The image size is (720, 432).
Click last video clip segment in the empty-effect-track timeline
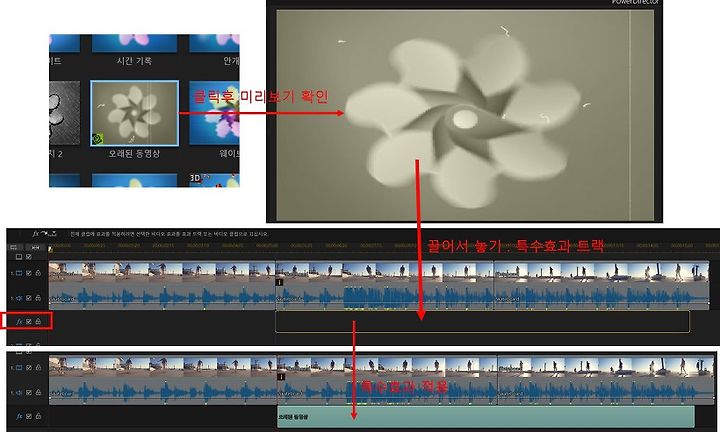click(x=601, y=271)
